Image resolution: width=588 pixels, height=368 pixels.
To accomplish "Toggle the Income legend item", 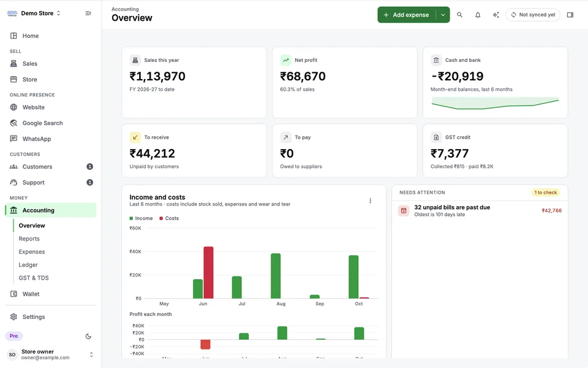I will [141, 218].
